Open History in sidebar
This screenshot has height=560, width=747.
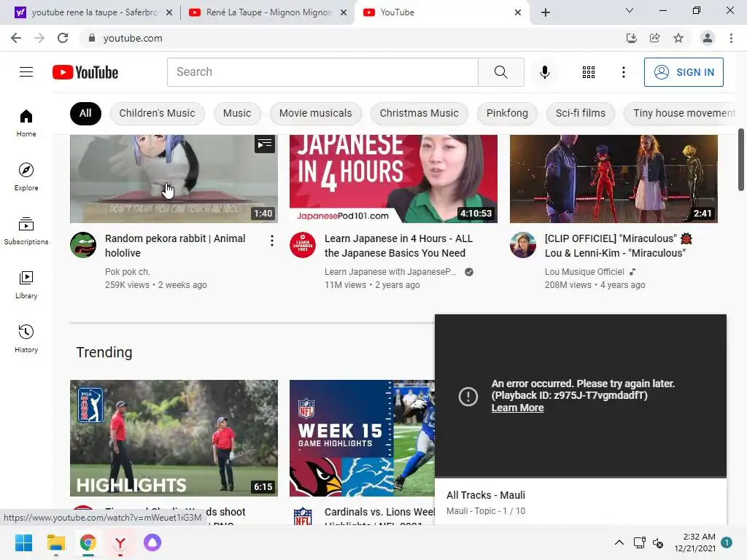26,338
